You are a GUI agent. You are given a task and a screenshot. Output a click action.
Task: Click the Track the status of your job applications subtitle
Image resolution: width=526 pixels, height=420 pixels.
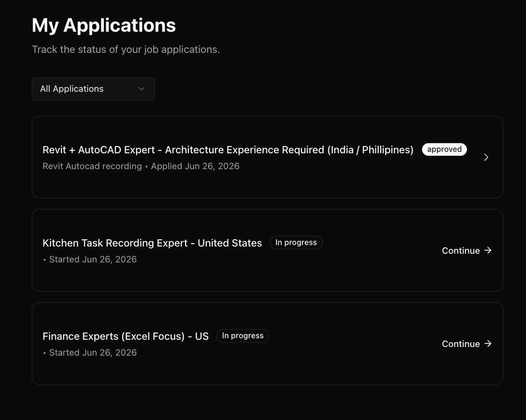pos(126,49)
